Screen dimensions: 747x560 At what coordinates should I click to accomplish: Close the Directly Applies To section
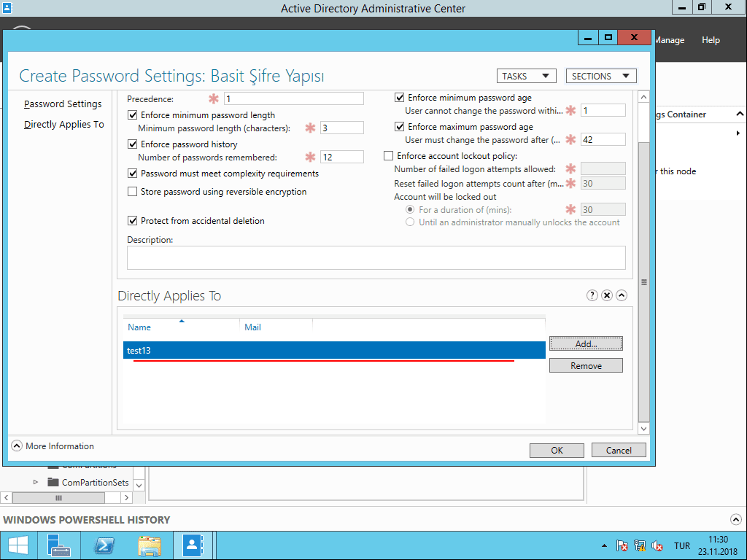(606, 296)
